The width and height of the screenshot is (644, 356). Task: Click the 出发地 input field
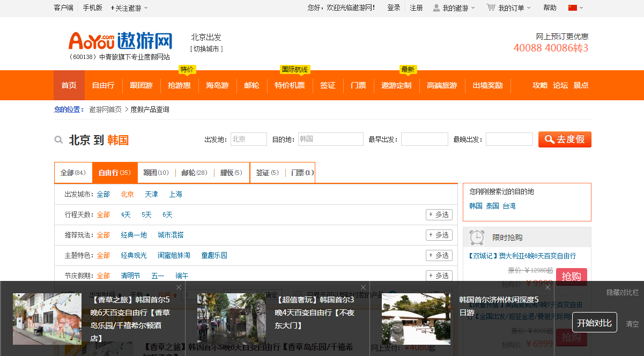point(249,139)
